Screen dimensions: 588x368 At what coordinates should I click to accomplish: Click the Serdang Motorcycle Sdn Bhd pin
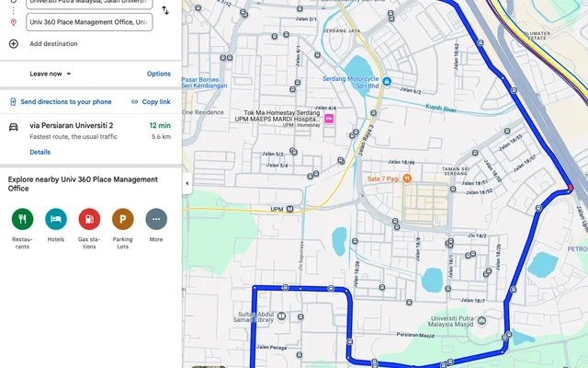pyautogui.click(x=387, y=81)
